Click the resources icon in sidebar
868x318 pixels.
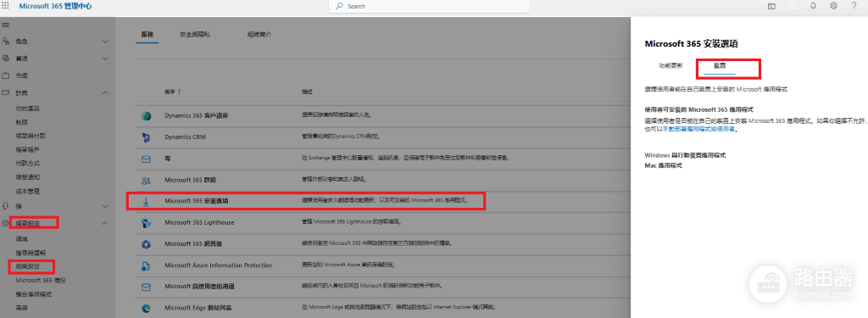(6, 59)
